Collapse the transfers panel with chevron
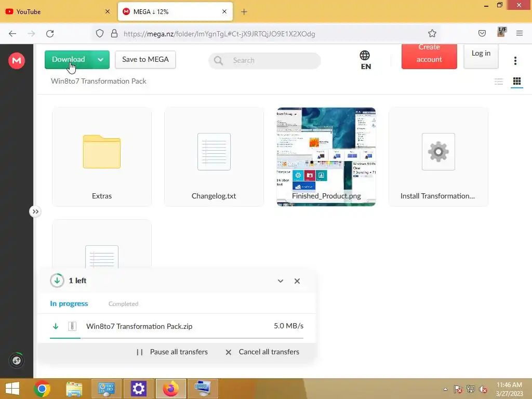The width and height of the screenshot is (532, 399). (281, 281)
